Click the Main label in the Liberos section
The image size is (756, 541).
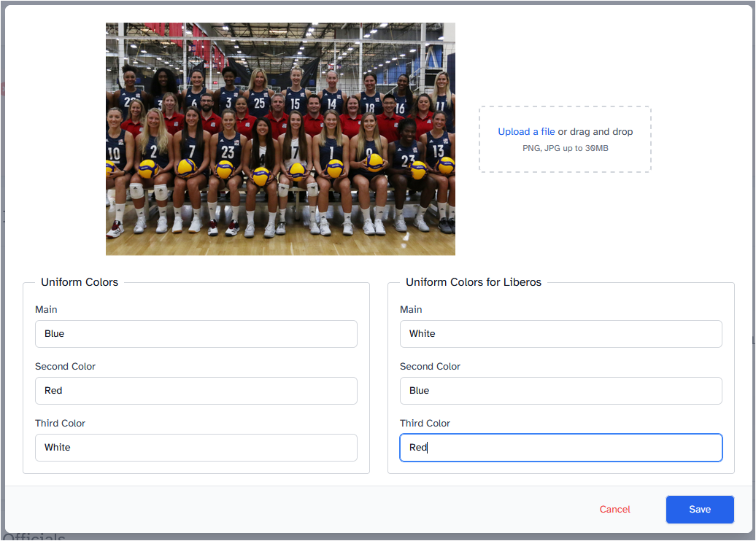click(411, 310)
